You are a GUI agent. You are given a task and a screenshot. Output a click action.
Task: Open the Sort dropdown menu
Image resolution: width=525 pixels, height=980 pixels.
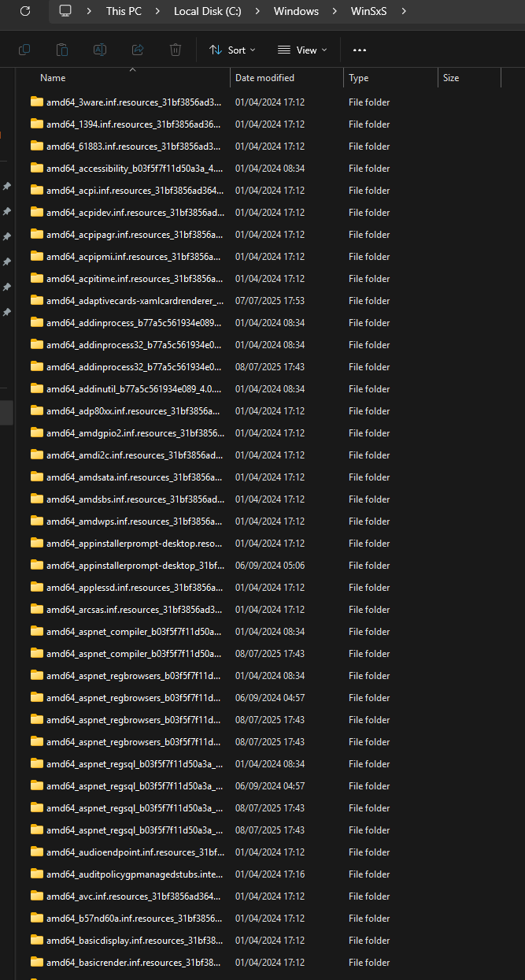[232, 50]
